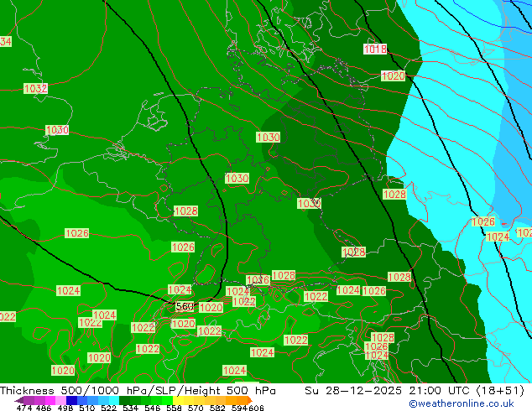Click the 1036 pressure label

pos(258,280)
